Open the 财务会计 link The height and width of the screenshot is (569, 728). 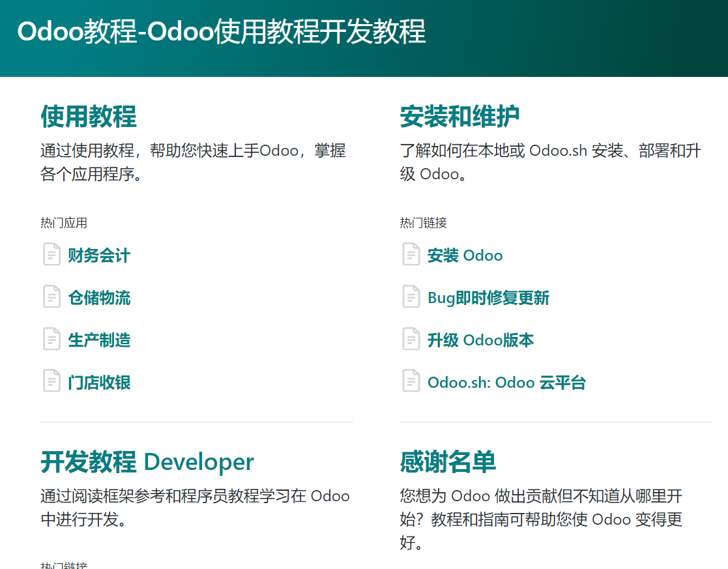[x=99, y=255]
